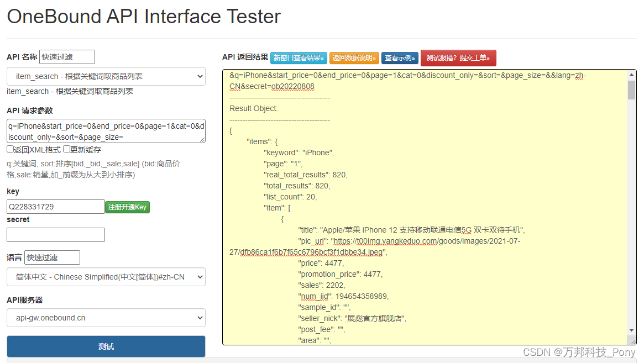Click the "sample_id" line in results
644x363 pixels.
point(324,308)
